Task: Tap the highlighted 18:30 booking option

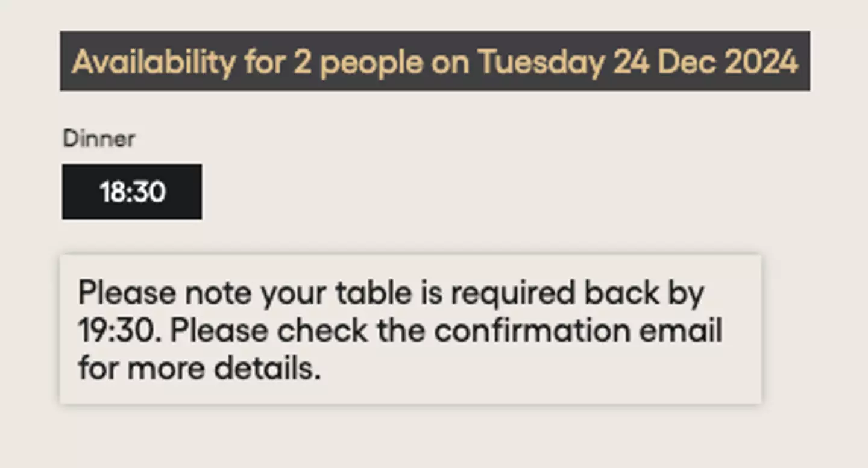Action: 131,192
